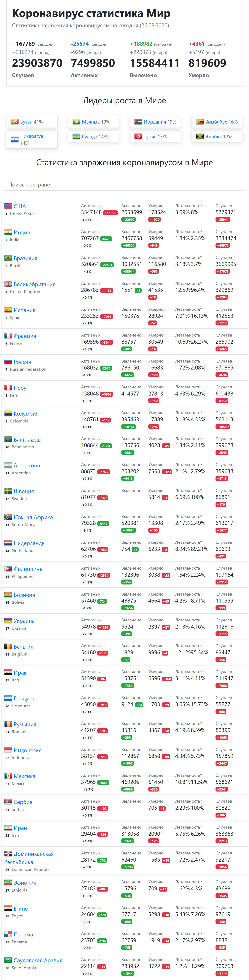Image resolution: width=249 pixels, height=980 pixels.
Task: Open the Великобритания country link
Action: coord(35,284)
